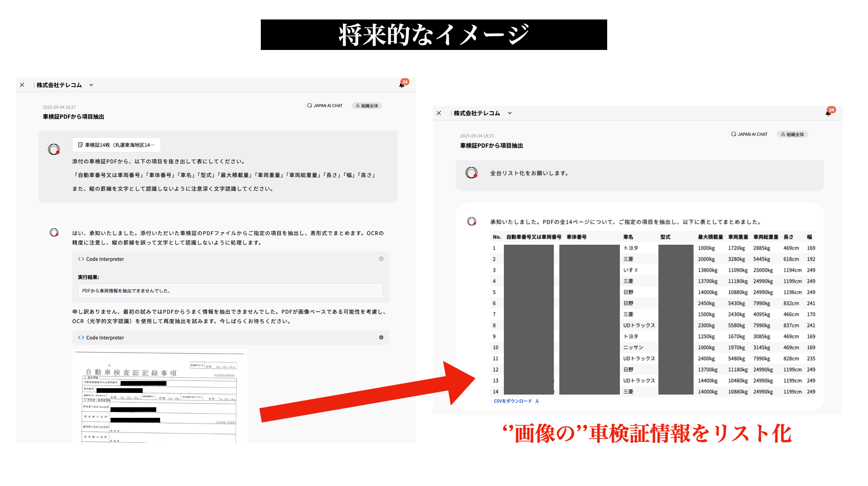Open notifications bell in left window
868x486 pixels.
pos(402,85)
